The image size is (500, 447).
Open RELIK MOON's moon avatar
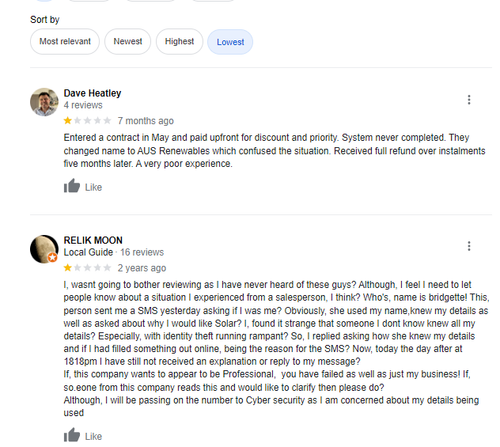pos(44,249)
